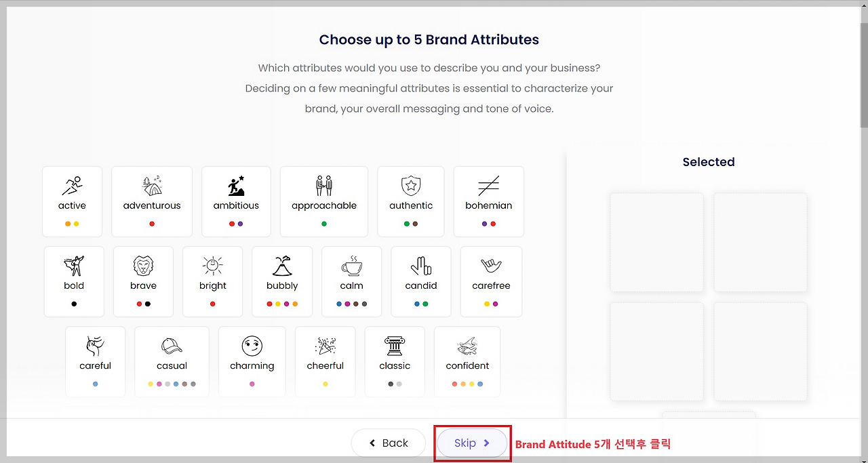Screen dimensions: 868x463
Task: Click the "active" label text
Action: tap(72, 205)
